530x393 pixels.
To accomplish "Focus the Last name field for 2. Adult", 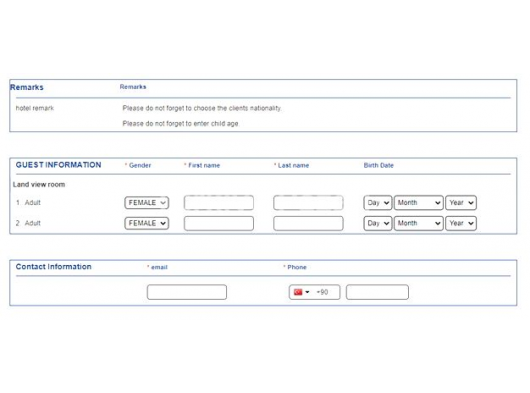I will (x=308, y=223).
